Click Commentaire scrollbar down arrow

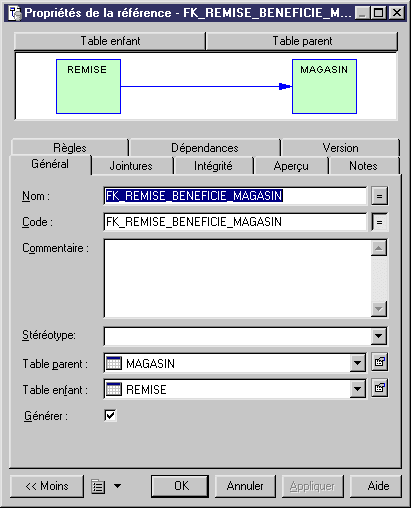(379, 309)
